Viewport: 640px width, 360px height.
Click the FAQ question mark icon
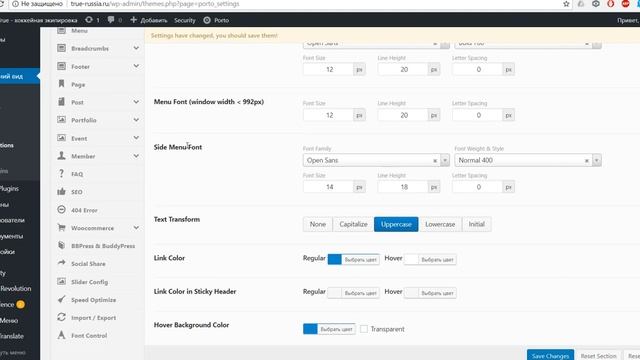coord(61,174)
